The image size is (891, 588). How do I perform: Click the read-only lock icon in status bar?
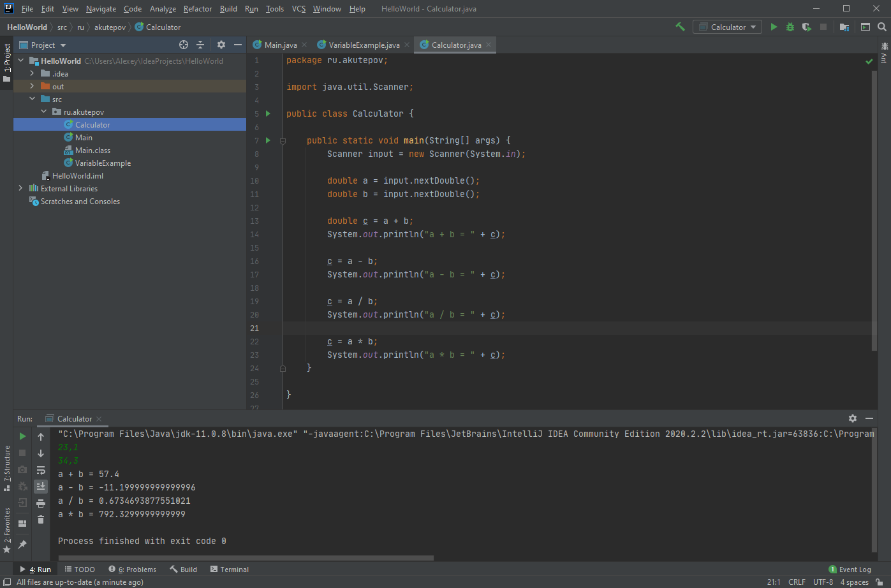(x=880, y=582)
